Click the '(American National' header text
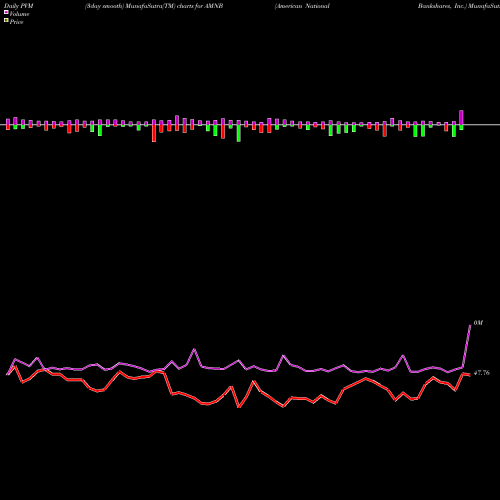The width and height of the screenshot is (500, 500). coord(302,6)
